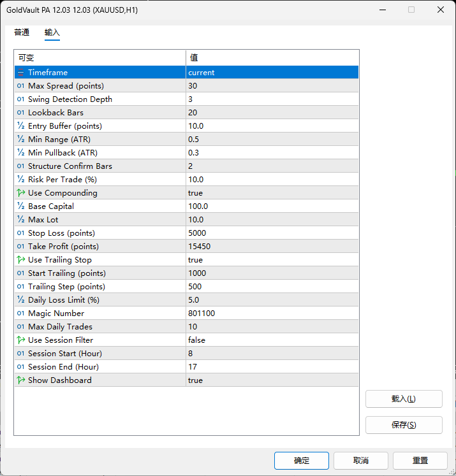Click the fraction icon beside Max Lot
This screenshot has height=476, width=456.
(x=20, y=219)
